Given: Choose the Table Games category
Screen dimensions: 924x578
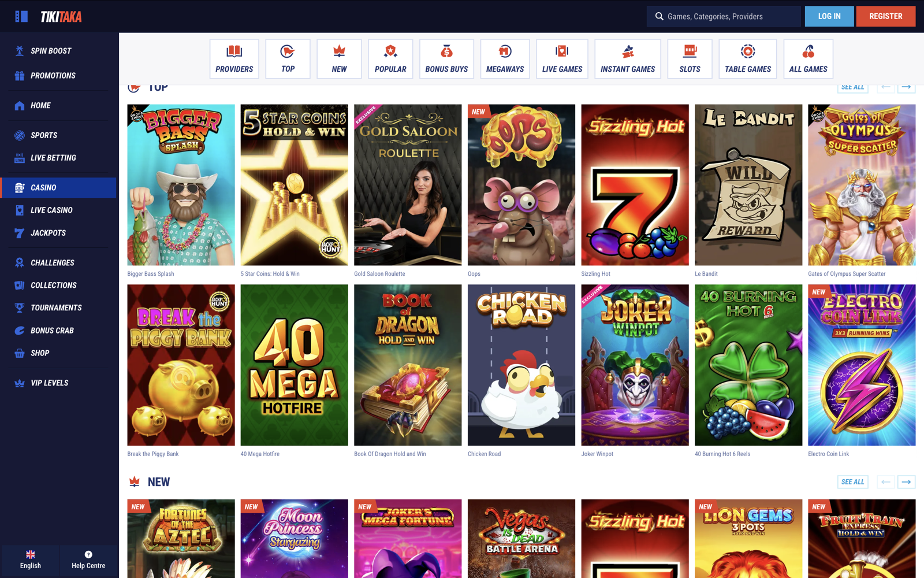Looking at the screenshot, I should coord(747,59).
